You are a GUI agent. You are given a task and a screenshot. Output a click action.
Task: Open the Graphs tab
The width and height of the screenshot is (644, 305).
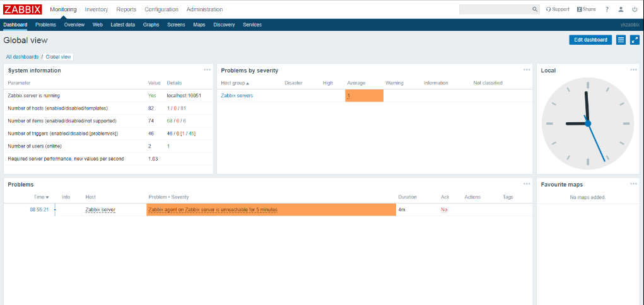click(x=151, y=25)
